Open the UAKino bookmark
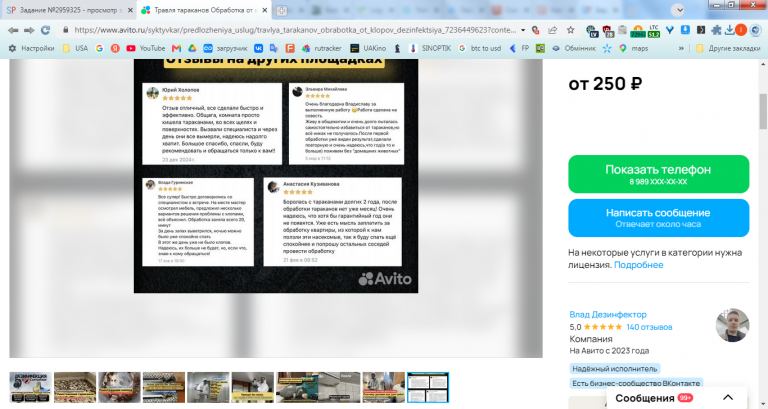The width and height of the screenshot is (768, 409). 368,48
